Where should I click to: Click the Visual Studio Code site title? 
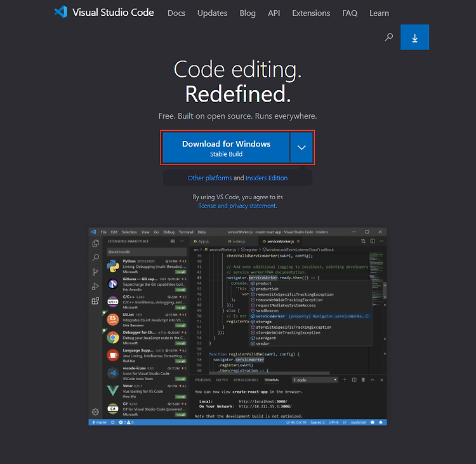pos(113,13)
